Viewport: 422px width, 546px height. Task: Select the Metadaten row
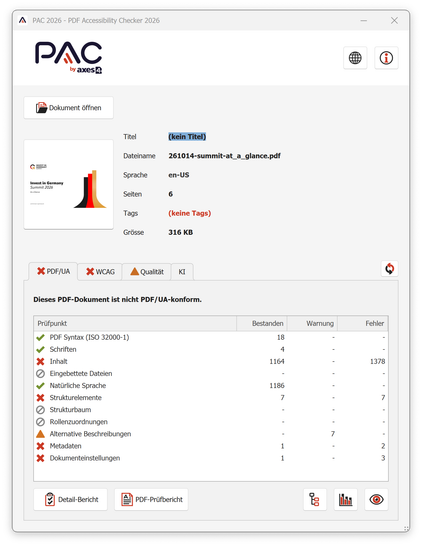[211, 446]
